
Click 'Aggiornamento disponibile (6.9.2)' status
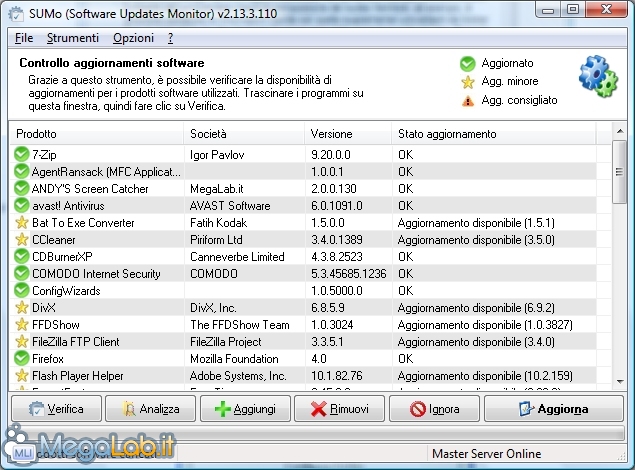click(476, 308)
